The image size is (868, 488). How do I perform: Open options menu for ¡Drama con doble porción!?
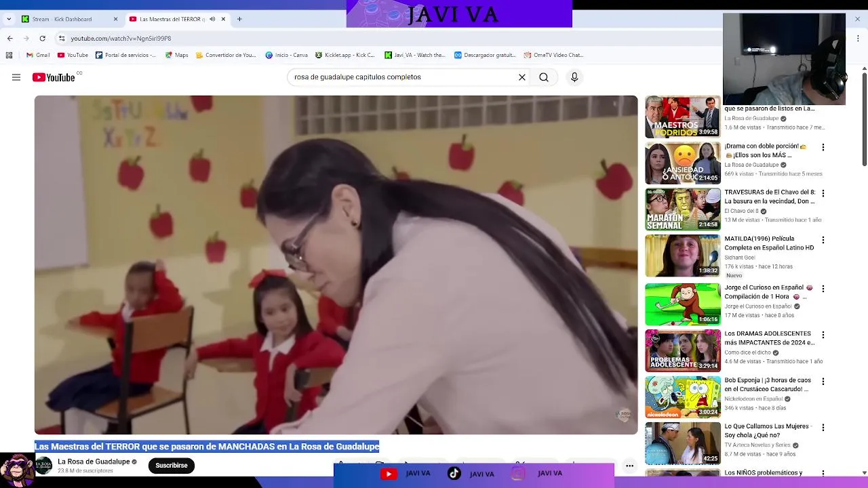pos(823,147)
